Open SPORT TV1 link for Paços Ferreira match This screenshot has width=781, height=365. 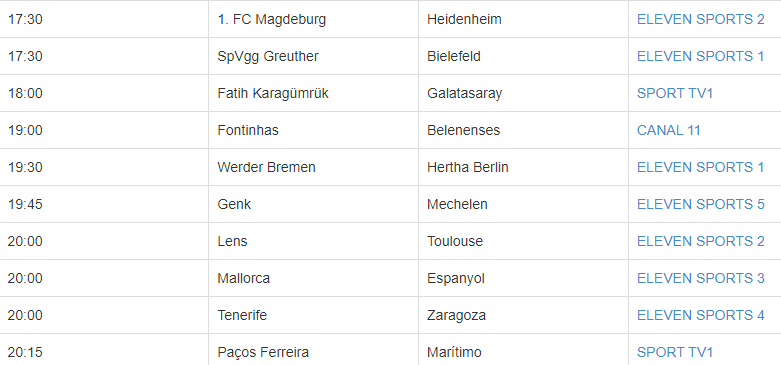pos(675,352)
